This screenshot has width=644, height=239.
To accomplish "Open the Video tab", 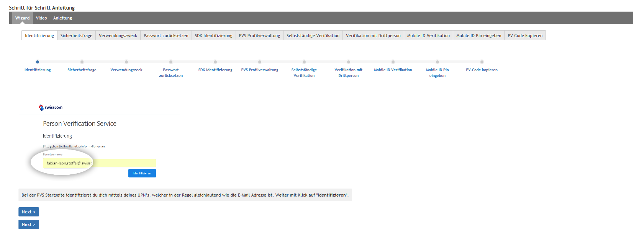I will [x=41, y=18].
